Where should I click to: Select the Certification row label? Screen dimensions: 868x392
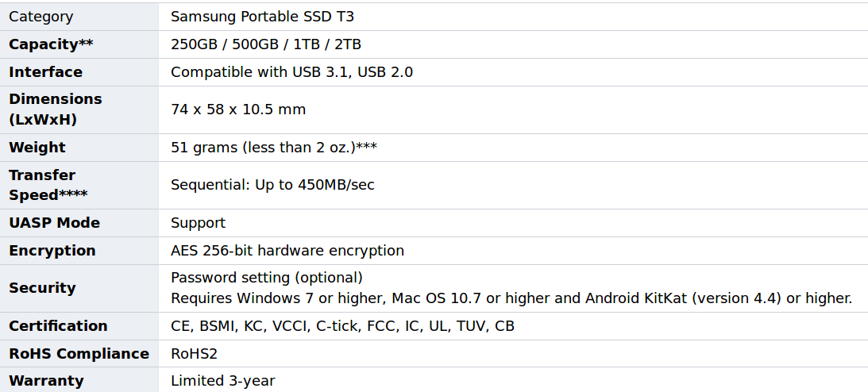point(58,326)
